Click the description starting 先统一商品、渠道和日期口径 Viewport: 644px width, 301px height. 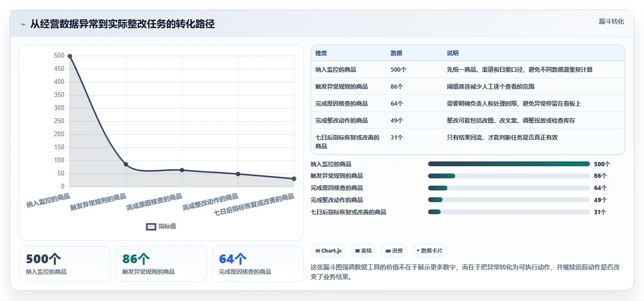click(x=519, y=70)
